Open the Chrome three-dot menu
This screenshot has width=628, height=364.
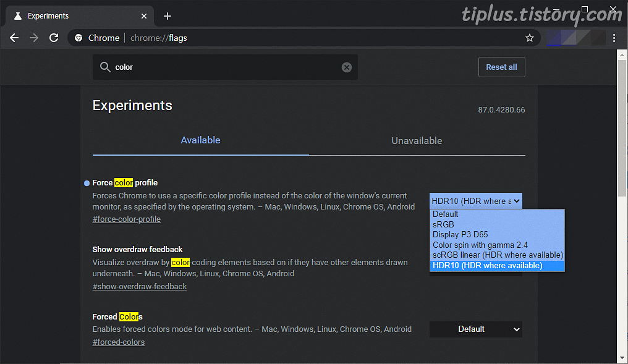click(x=614, y=38)
